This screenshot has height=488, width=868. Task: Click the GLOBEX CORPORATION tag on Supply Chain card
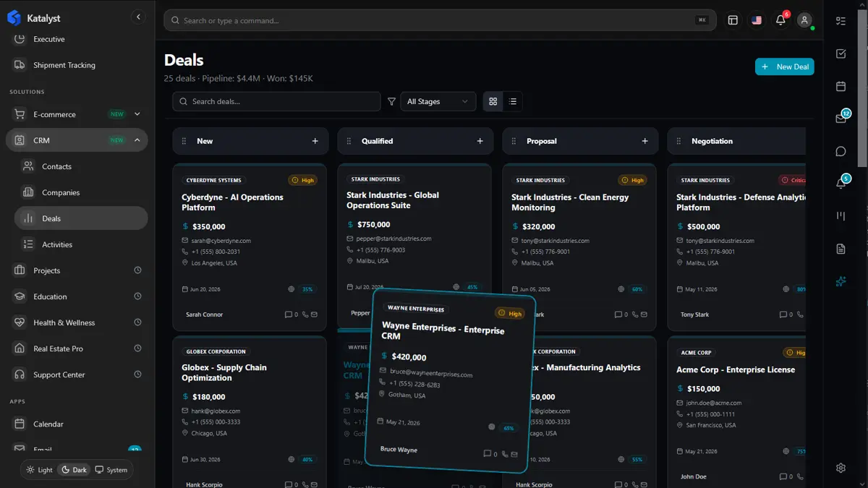click(x=216, y=351)
